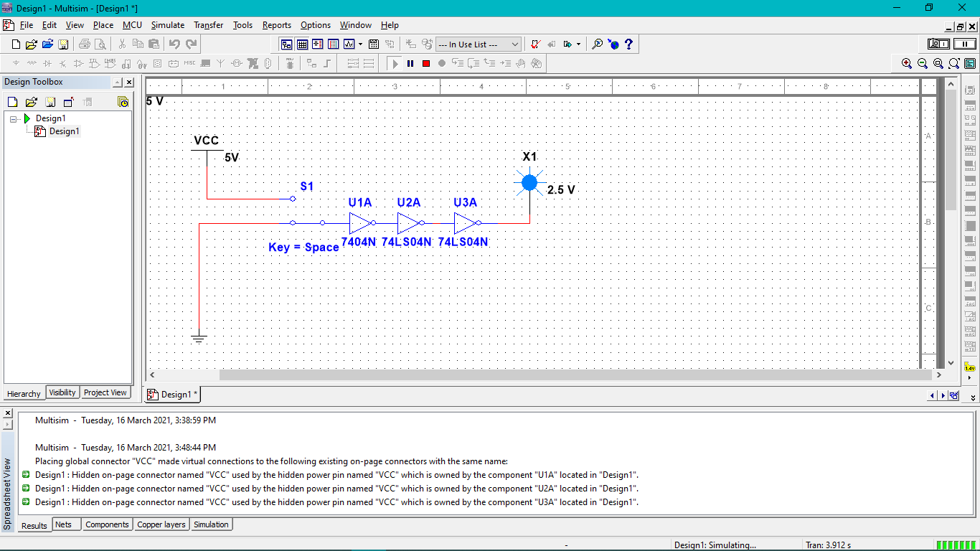The image size is (980, 551).
Task: Open the Window menu
Action: 356,25
